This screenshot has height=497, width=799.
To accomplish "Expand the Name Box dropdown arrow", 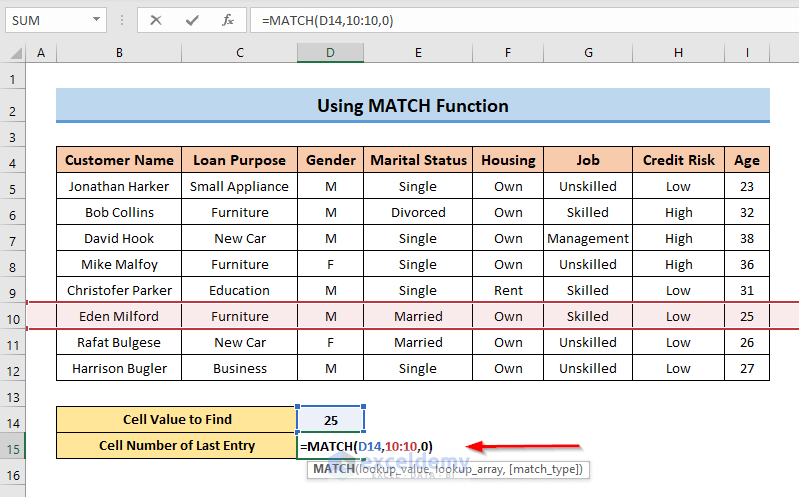I will click(95, 20).
